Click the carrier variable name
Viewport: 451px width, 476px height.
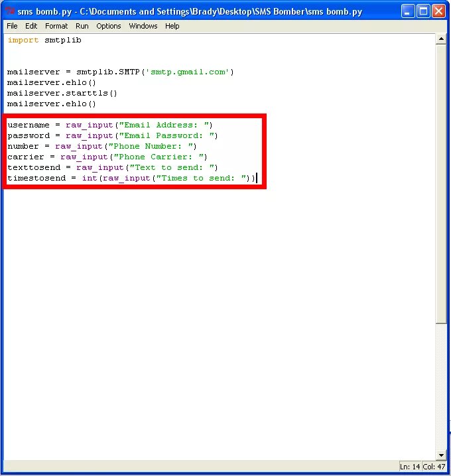click(x=26, y=157)
